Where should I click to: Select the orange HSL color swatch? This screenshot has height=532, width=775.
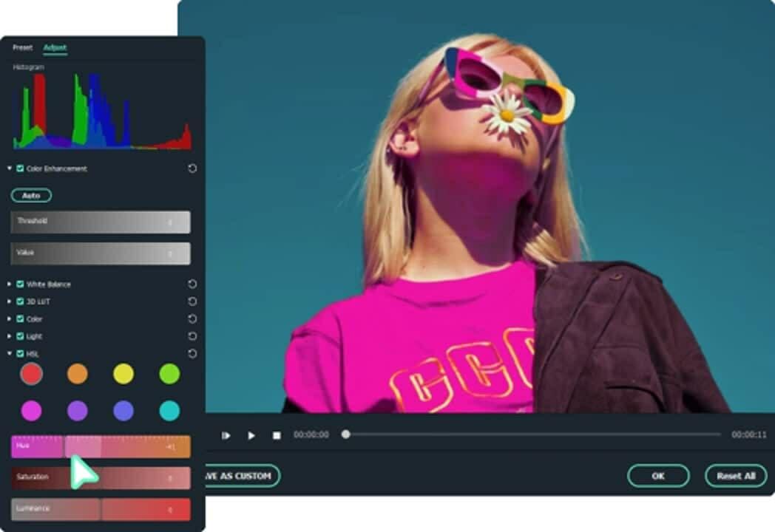coord(77,374)
